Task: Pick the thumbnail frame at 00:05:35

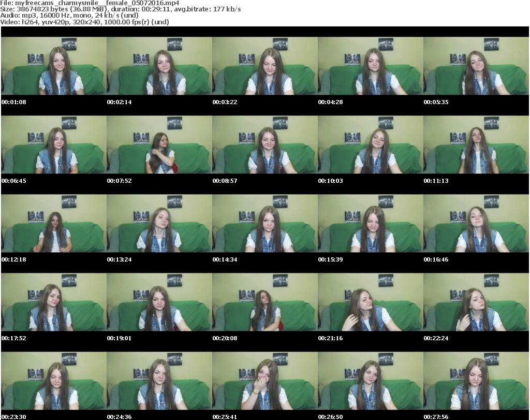Action: click(x=476, y=66)
